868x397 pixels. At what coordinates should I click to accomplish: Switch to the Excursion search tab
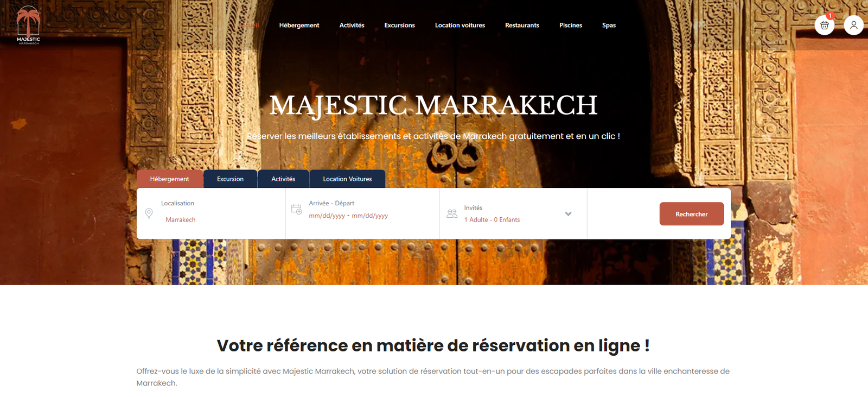[230, 179]
